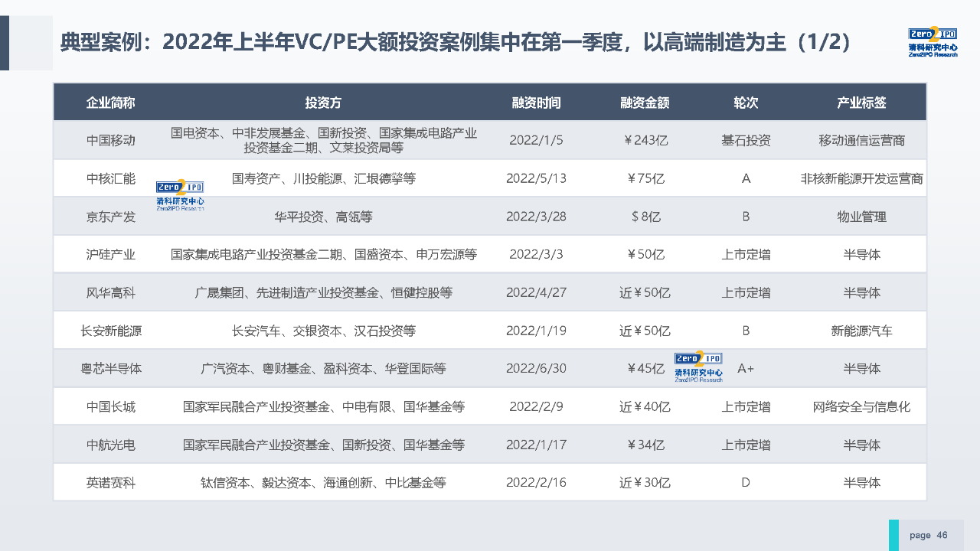Image resolution: width=980 pixels, height=551 pixels.
Task: Click round B in the 长安新能源 row
Action: point(746,331)
